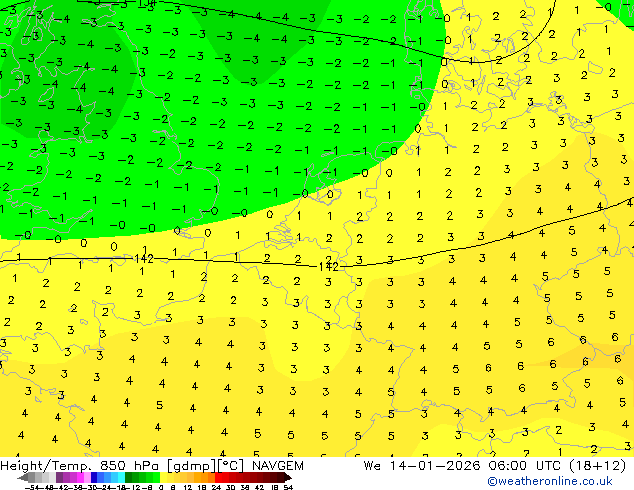Screen dimensions: 634x490
Task: Click the '(18+12)' forecast run label
Action: click(598, 466)
